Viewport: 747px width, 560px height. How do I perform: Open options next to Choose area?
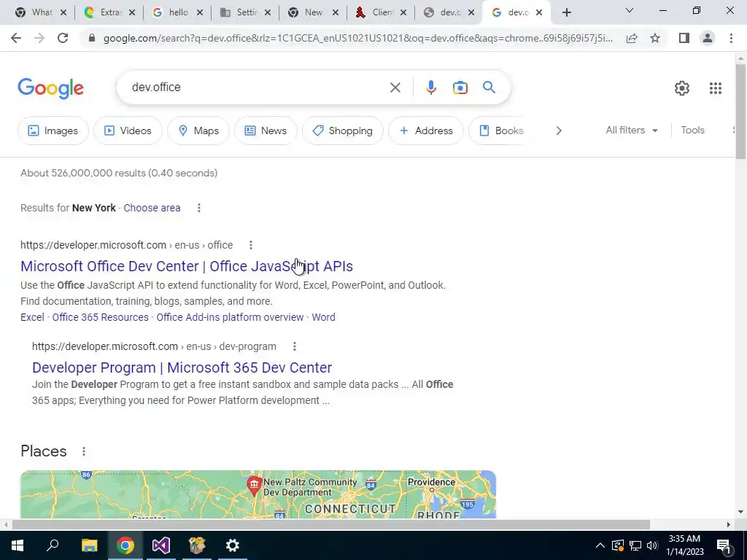pos(198,208)
